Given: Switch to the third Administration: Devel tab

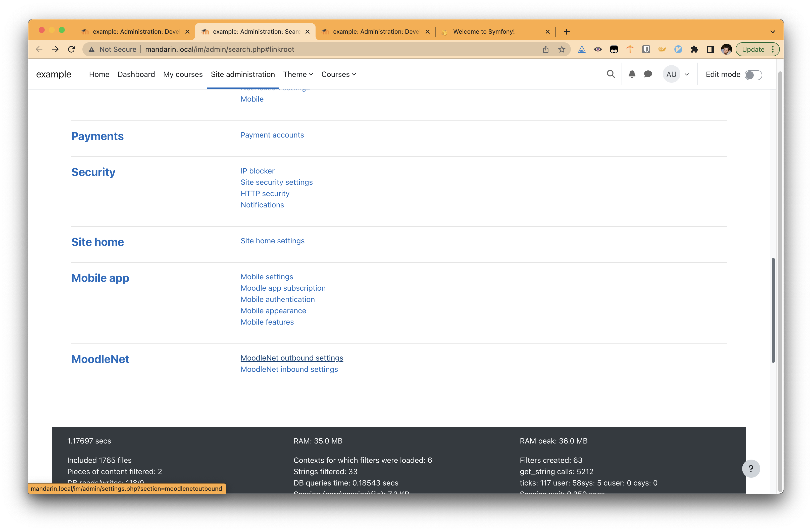Looking at the screenshot, I should coord(375,31).
